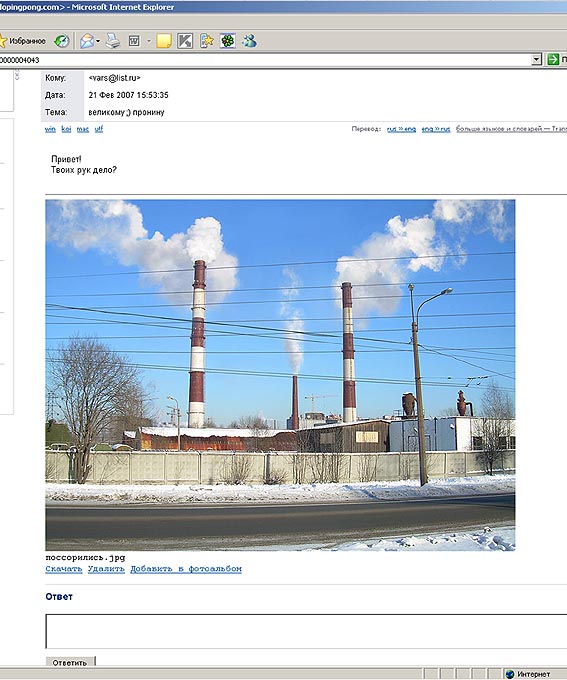Image resolution: width=567 pixels, height=680 pixels.
Task: Switch encoding to utf
Action: (99, 129)
